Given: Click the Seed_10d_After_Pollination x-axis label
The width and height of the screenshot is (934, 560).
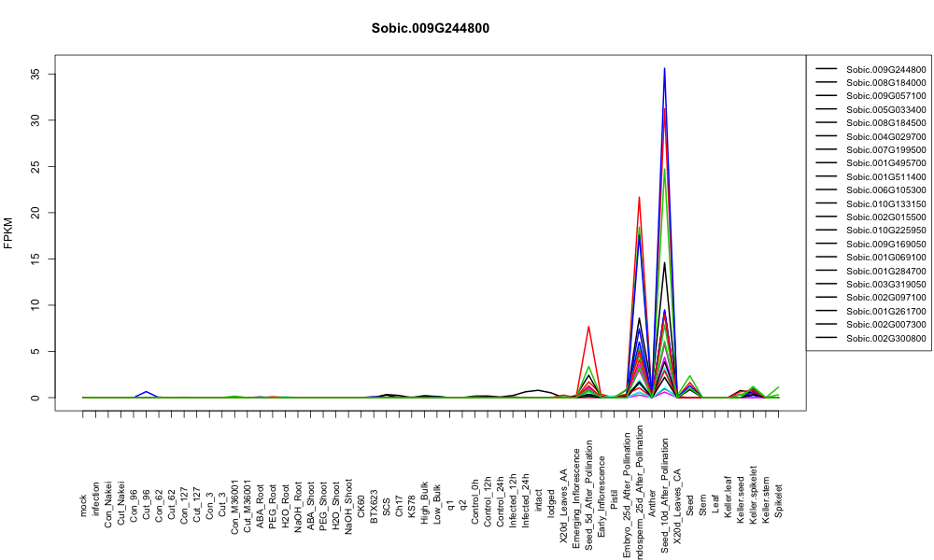Looking at the screenshot, I should coord(665,497).
